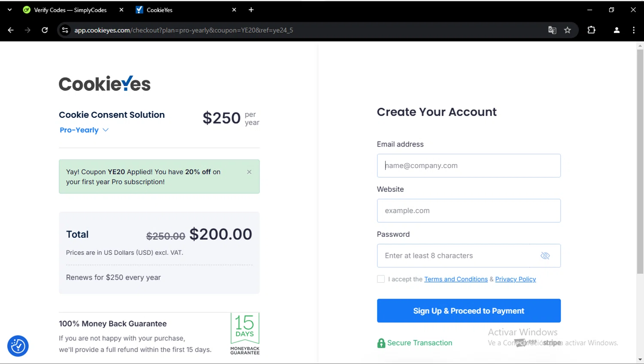Click 'Prices are in US Dollars' note

125,253
